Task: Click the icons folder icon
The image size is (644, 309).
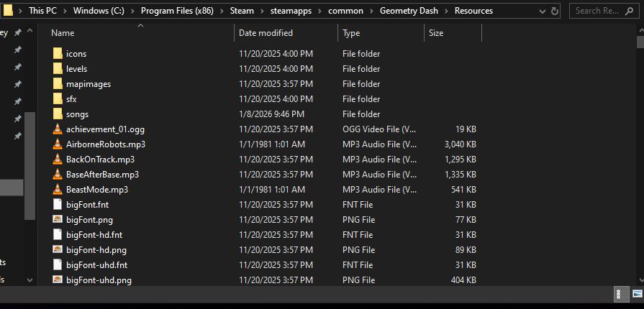Action: coord(58,54)
